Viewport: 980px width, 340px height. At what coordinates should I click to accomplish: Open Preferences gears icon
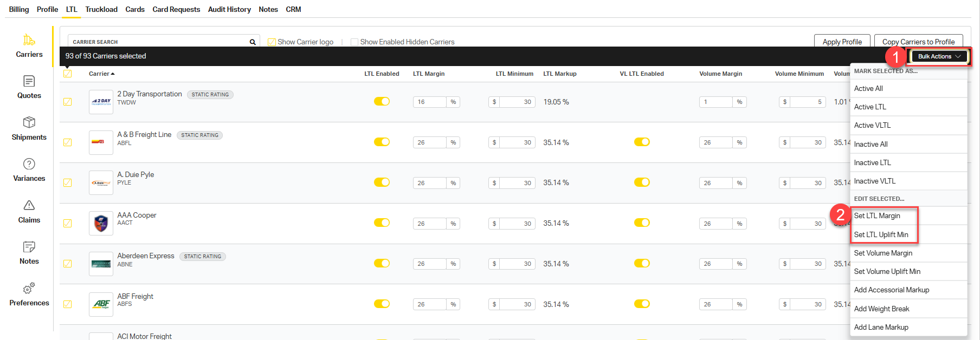(29, 288)
